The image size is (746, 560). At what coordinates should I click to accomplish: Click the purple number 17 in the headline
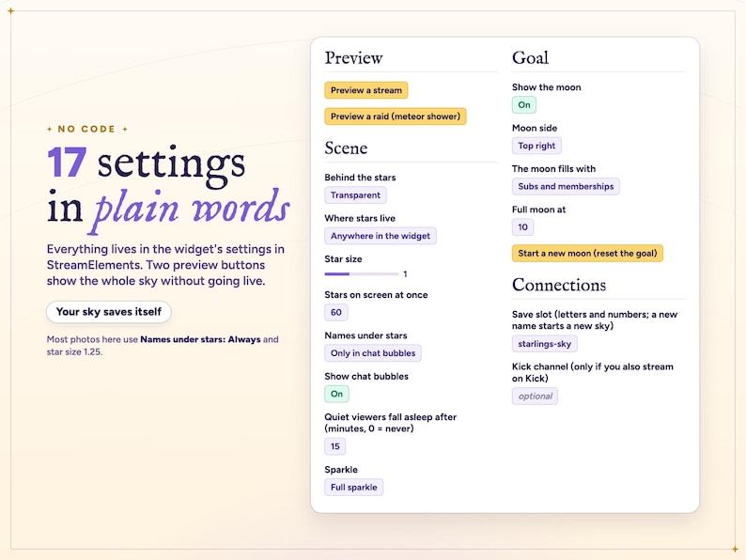coord(67,163)
